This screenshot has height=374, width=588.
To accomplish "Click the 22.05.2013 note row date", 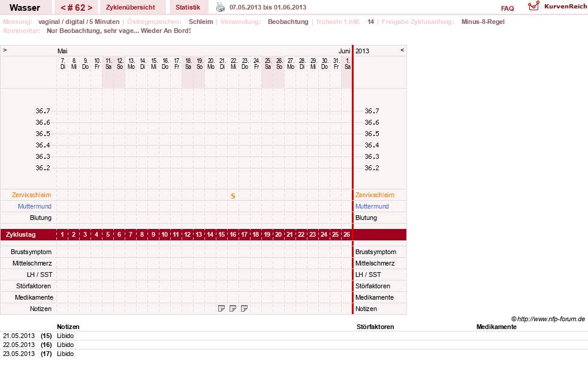I will [19, 345].
